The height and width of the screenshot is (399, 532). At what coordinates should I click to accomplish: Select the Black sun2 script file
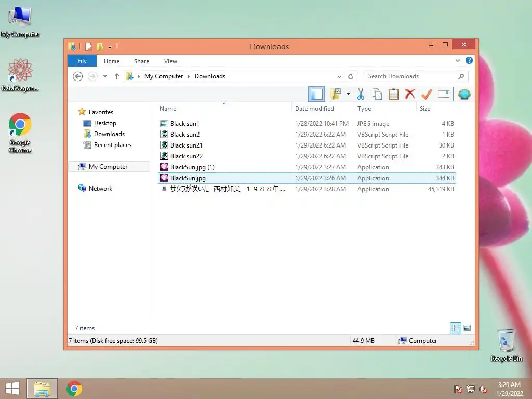click(x=307, y=135)
